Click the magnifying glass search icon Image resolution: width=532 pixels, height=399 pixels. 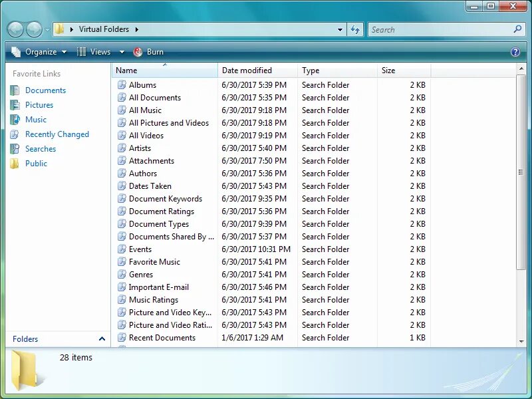click(x=517, y=29)
